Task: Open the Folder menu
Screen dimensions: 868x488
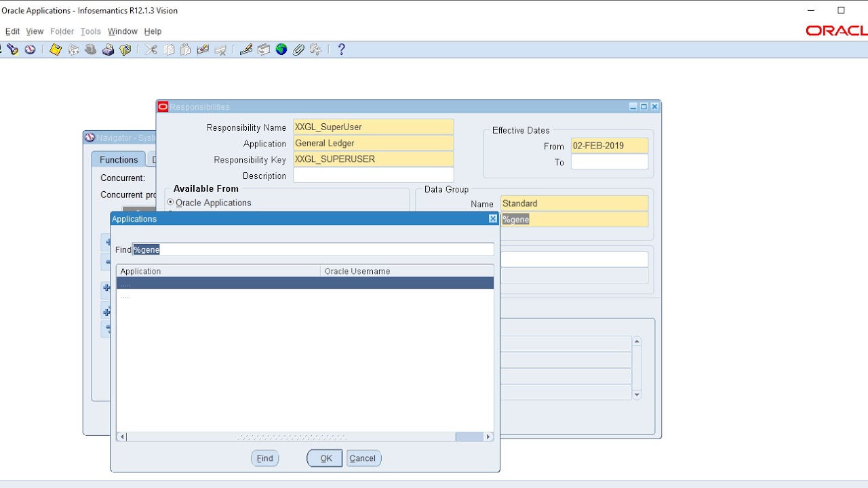Action: tap(62, 31)
